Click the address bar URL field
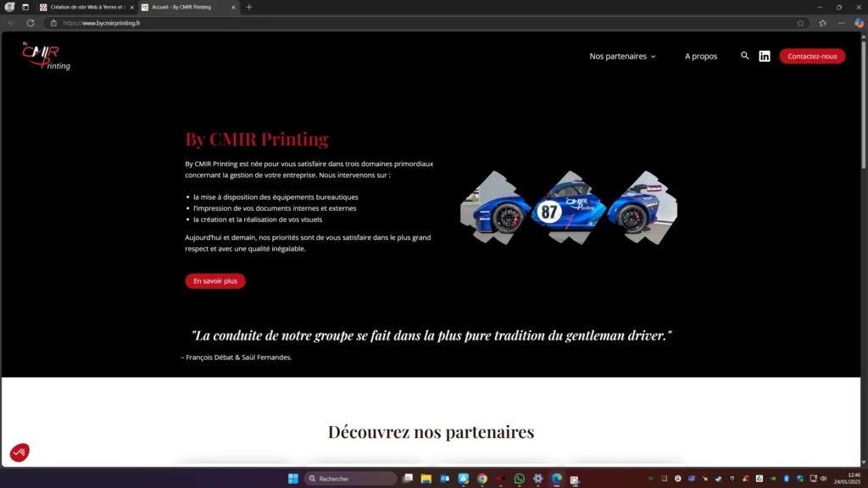Image resolution: width=868 pixels, height=488 pixels. click(x=426, y=23)
